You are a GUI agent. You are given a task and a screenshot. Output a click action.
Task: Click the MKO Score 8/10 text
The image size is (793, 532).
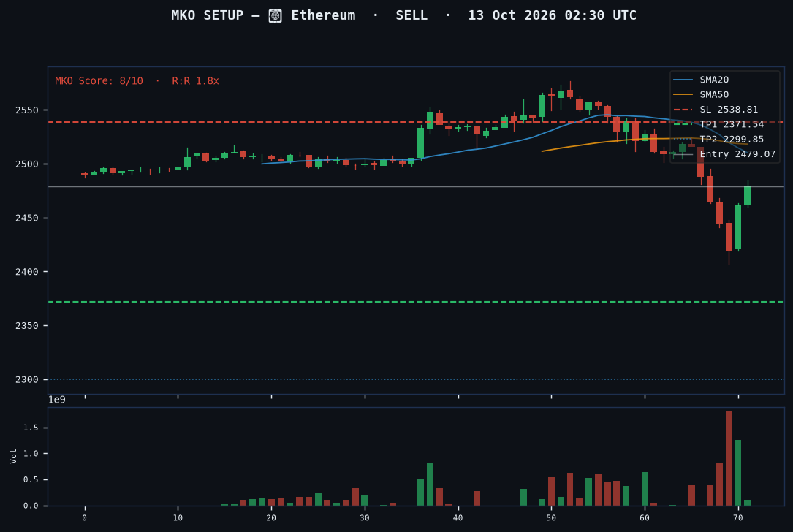99,81
